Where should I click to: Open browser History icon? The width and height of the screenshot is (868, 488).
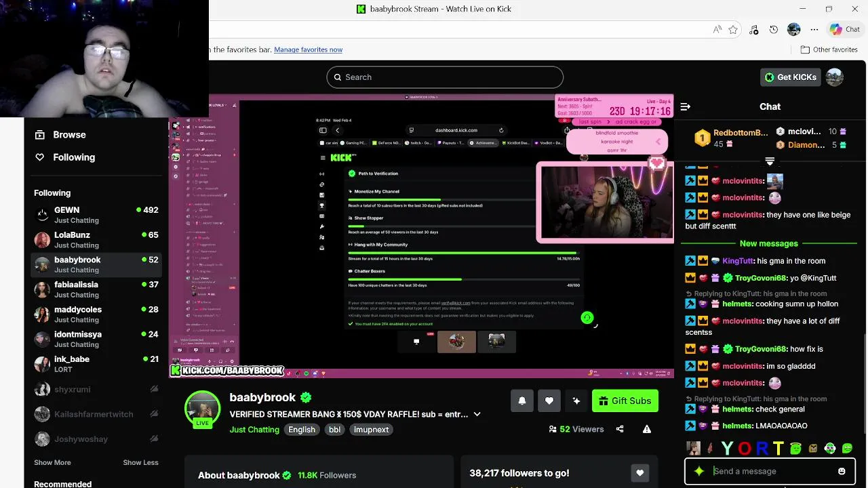pos(774,29)
